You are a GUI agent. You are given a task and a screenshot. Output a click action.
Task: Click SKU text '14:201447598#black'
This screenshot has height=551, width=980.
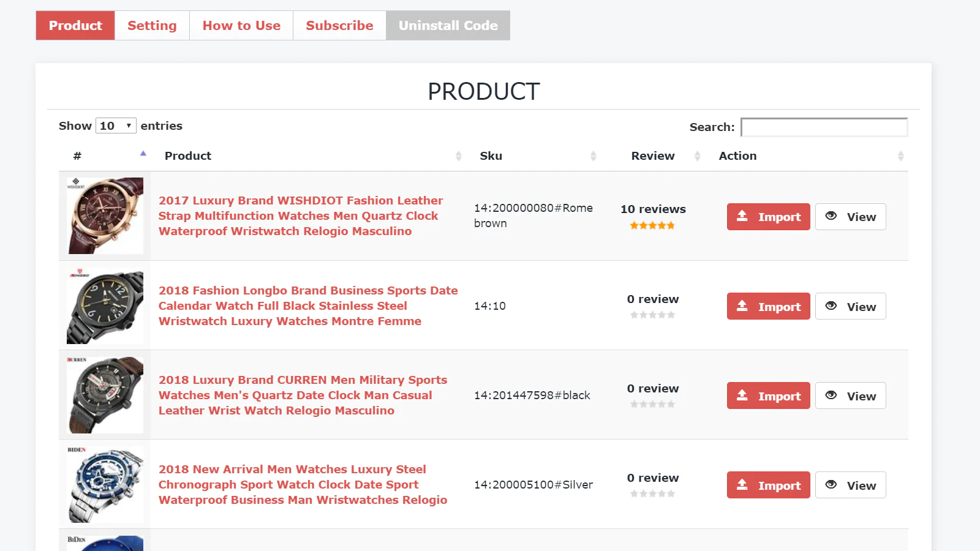532,395
